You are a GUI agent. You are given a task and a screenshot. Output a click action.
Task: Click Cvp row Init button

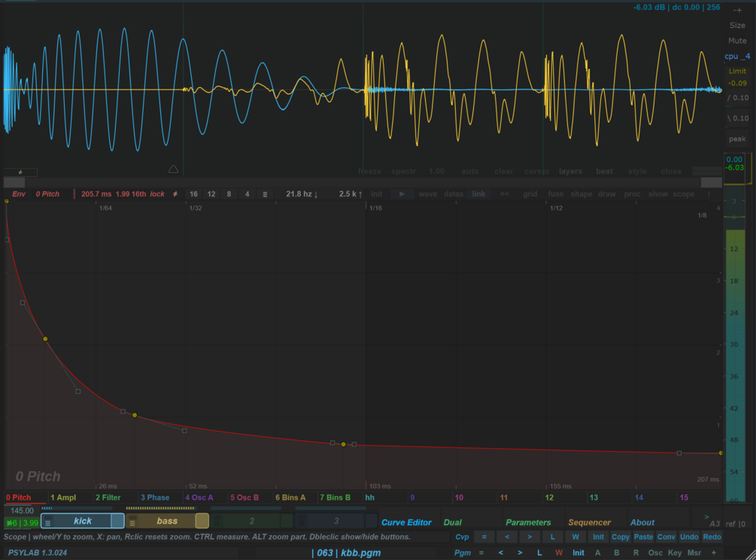pos(598,537)
